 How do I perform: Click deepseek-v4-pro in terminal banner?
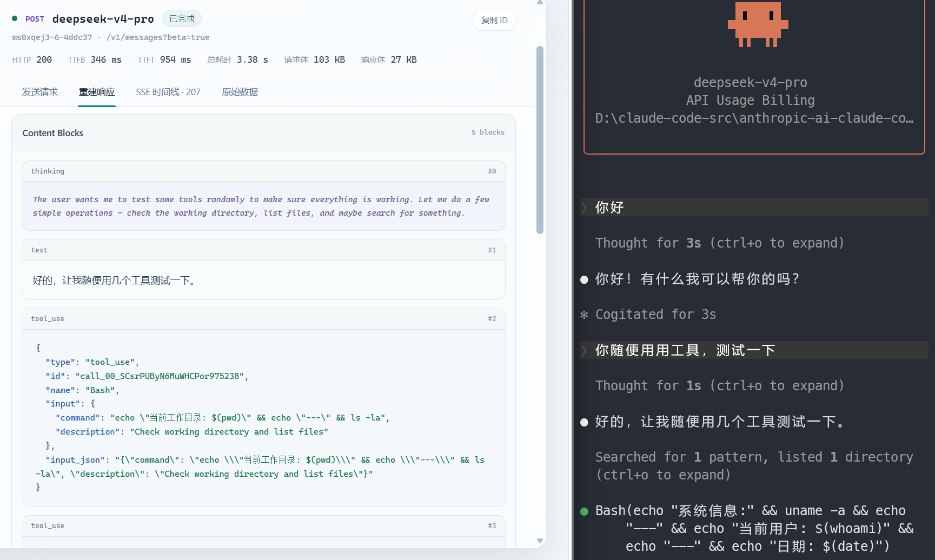(750, 83)
